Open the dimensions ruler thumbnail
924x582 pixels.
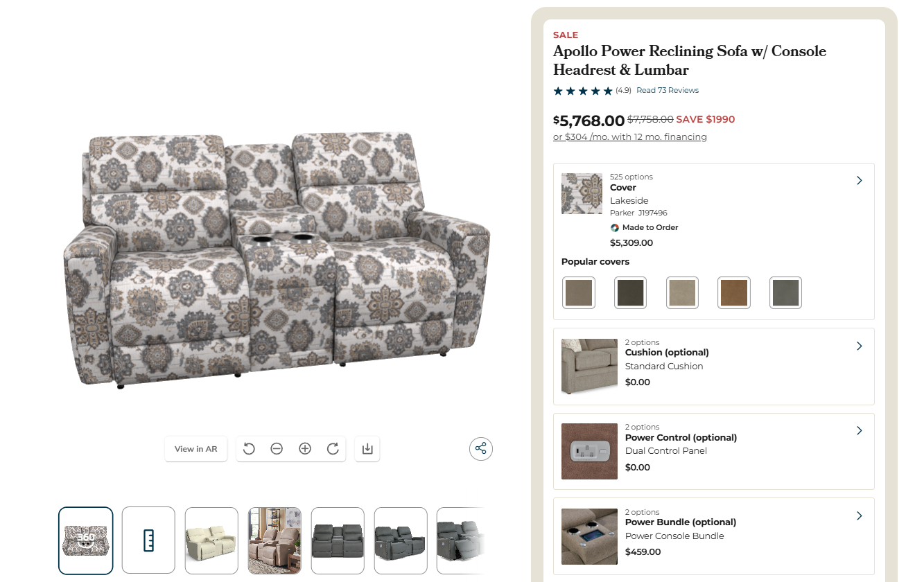point(148,540)
